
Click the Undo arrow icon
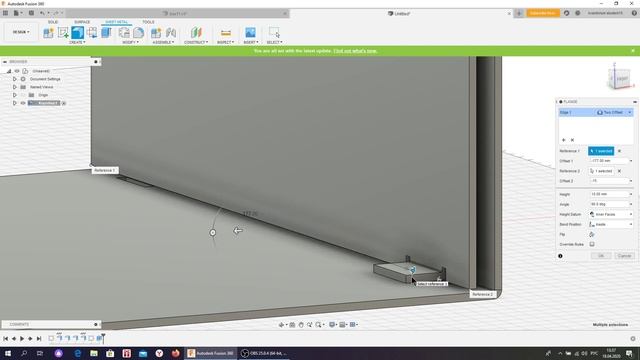[x=42, y=13]
